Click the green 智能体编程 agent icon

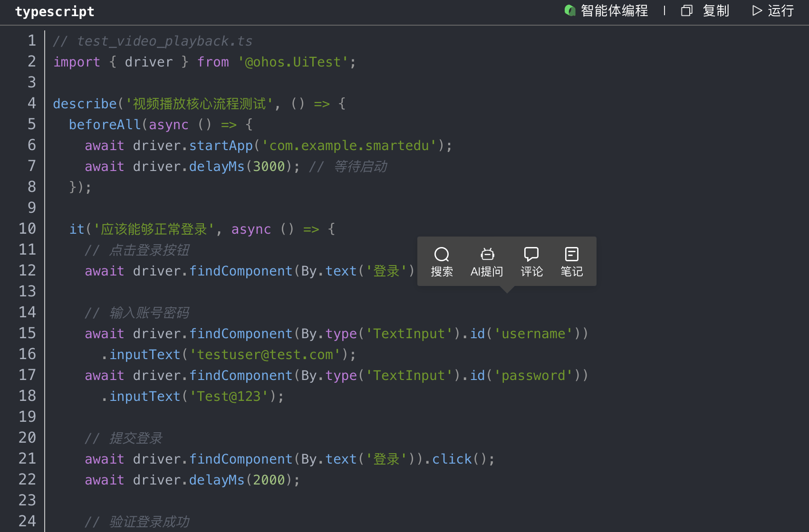point(569,10)
